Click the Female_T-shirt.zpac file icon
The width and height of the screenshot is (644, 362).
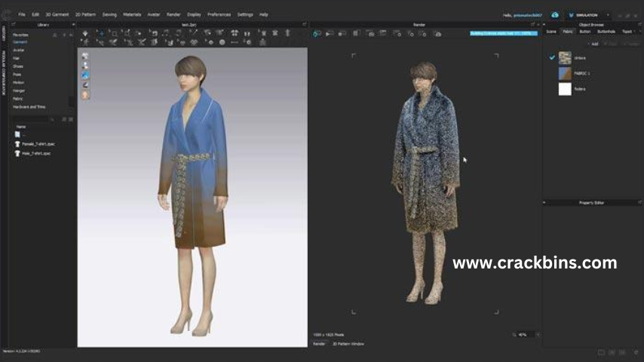pos(17,143)
